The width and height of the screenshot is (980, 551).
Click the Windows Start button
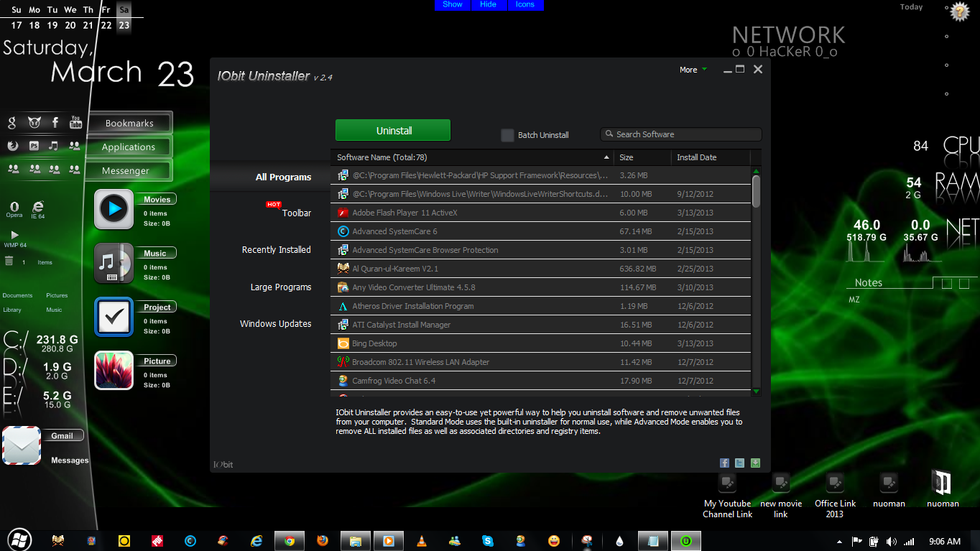pyautogui.click(x=19, y=540)
